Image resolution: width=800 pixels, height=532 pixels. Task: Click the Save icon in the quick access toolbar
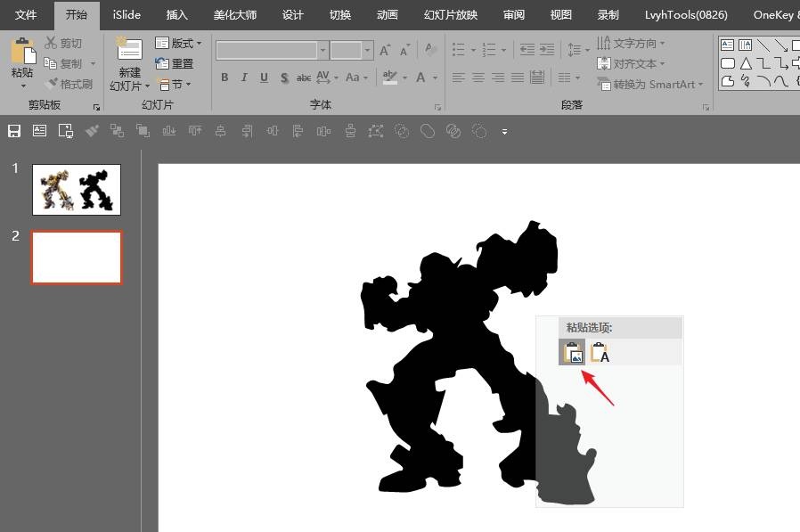[x=14, y=131]
